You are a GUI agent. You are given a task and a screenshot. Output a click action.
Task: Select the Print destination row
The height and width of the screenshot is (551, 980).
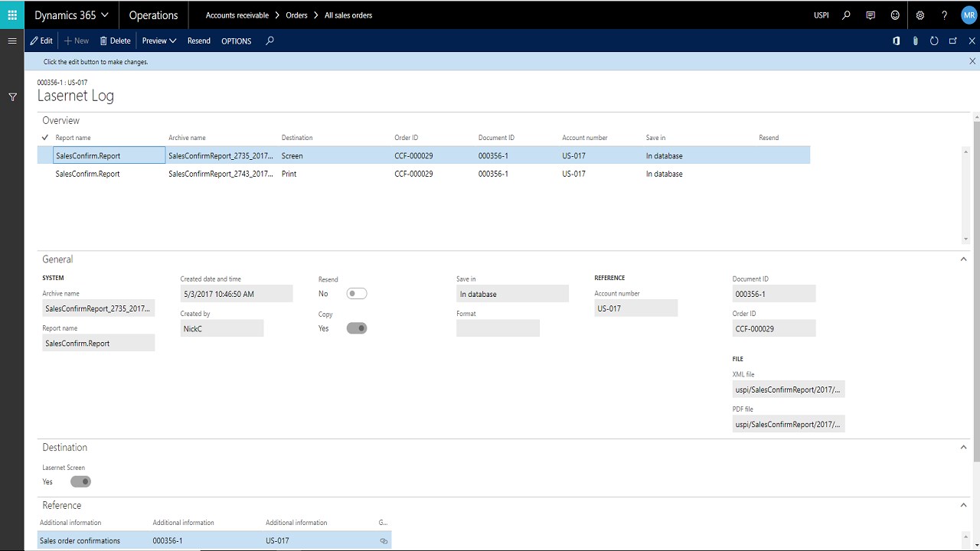289,174
